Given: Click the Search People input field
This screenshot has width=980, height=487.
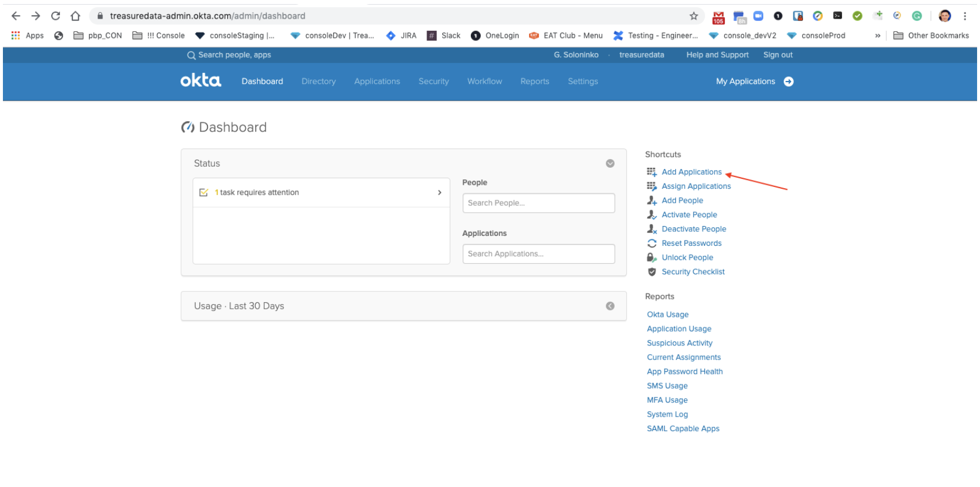Looking at the screenshot, I should [x=538, y=203].
